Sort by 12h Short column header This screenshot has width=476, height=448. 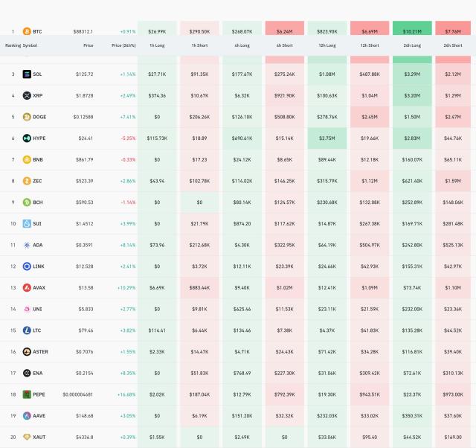pos(370,45)
